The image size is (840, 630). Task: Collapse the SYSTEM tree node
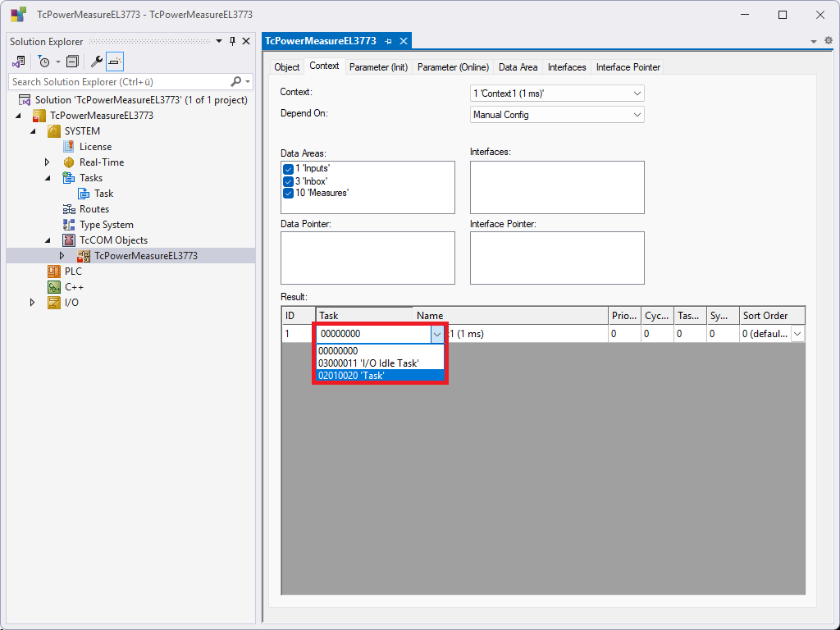(33, 130)
